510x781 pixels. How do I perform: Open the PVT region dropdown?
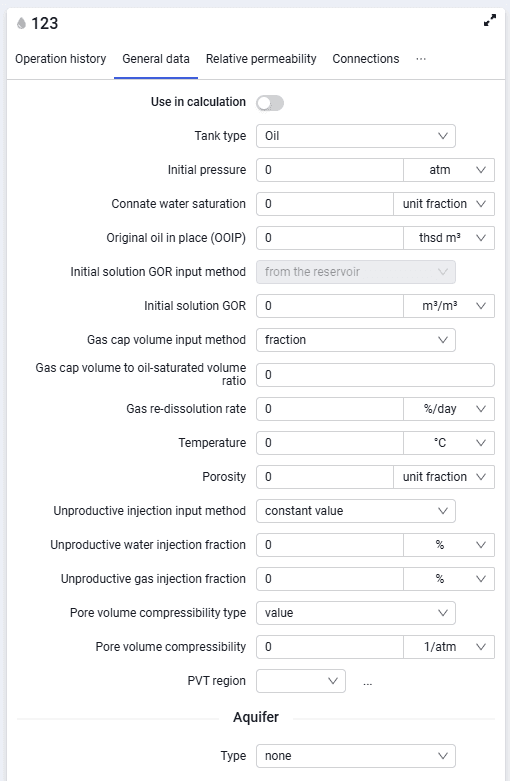coord(301,681)
